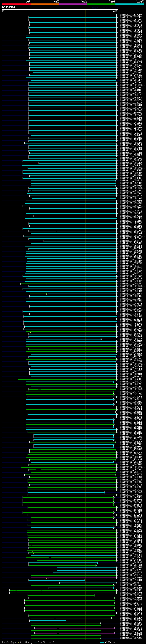The height and width of the screenshot is (644, 146).
Task: Select hit label UniRef100_C6T5U0
Action: [131, 20]
